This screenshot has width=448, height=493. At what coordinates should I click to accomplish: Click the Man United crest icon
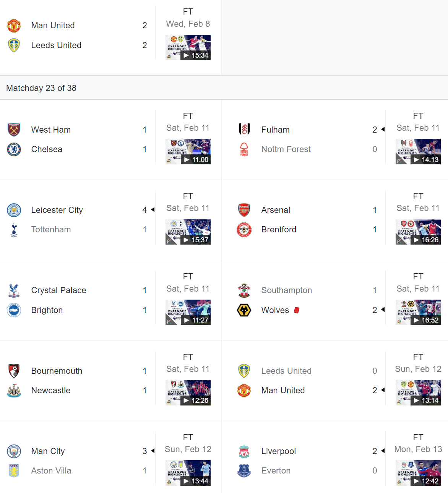(14, 25)
